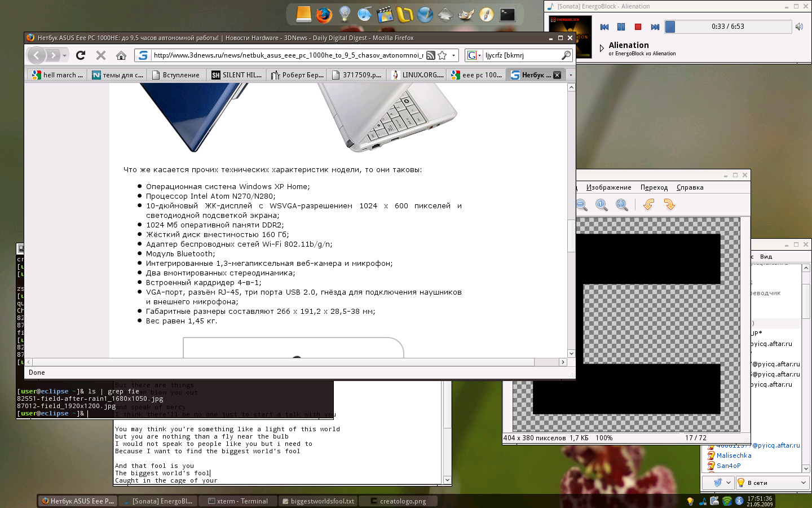
Task: Switch to 'Нетбук ASUS Eee P...' taskbar entry
Action: tap(78, 501)
